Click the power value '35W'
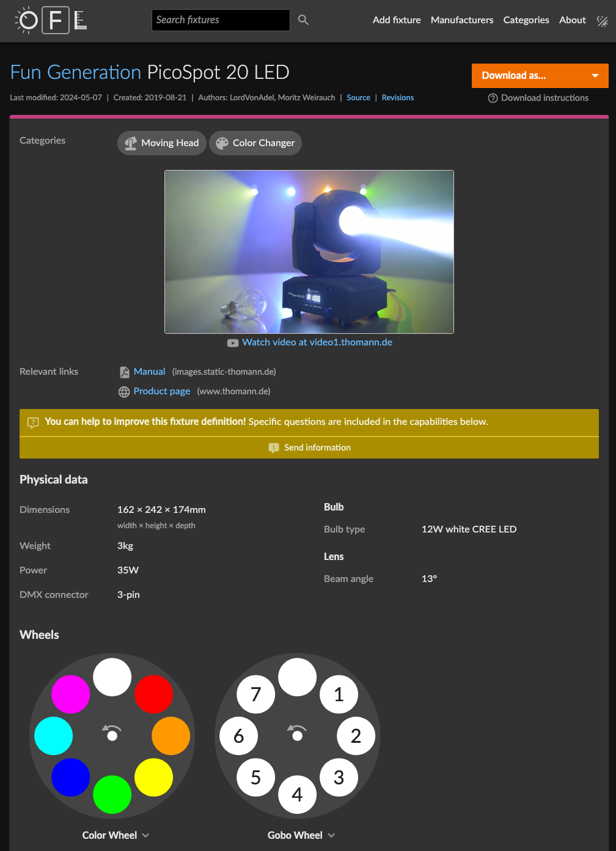 pyautogui.click(x=128, y=570)
